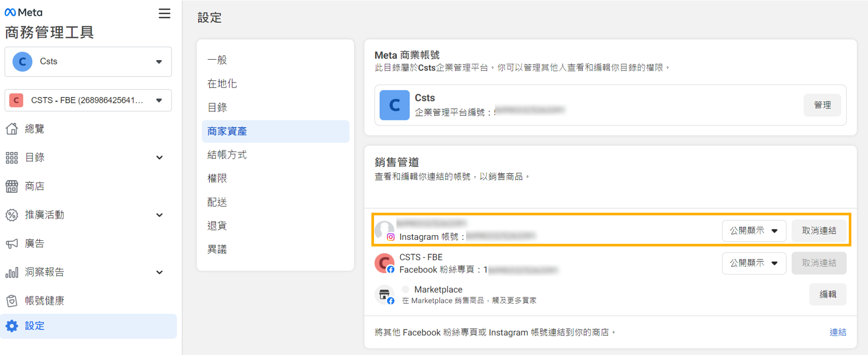Click the 企業管理平台編號 text
This screenshot has height=355, width=868.
click(x=453, y=112)
